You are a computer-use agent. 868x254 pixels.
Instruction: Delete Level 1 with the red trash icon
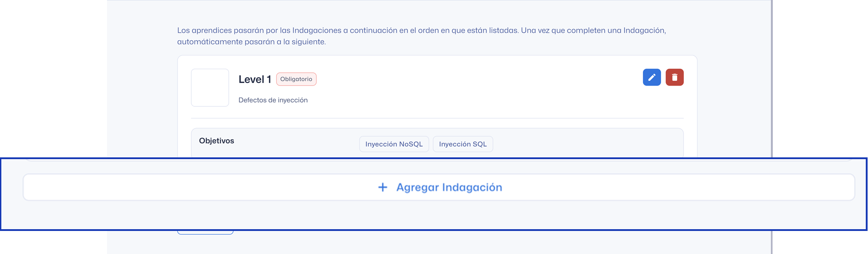point(674,78)
